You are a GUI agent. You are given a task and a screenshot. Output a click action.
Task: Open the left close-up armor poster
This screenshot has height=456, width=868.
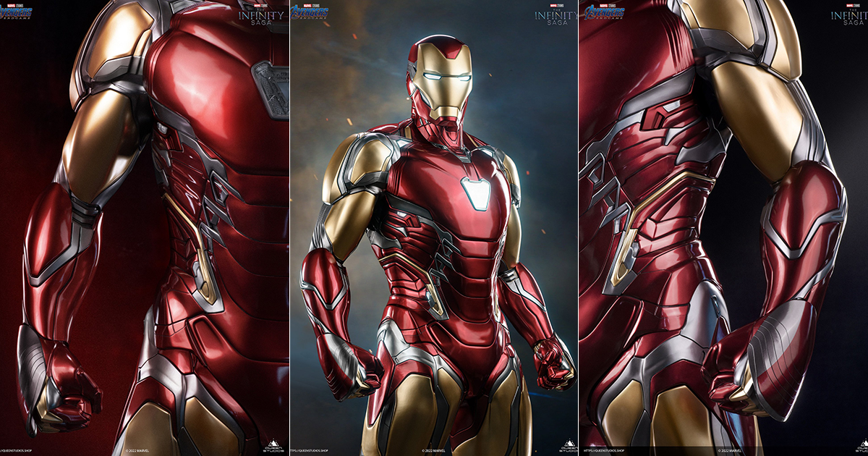click(145, 228)
